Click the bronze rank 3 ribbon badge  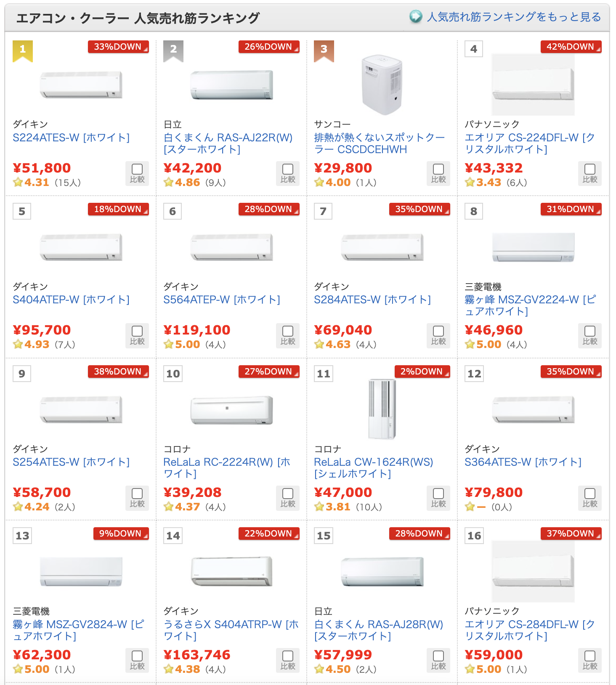point(324,50)
